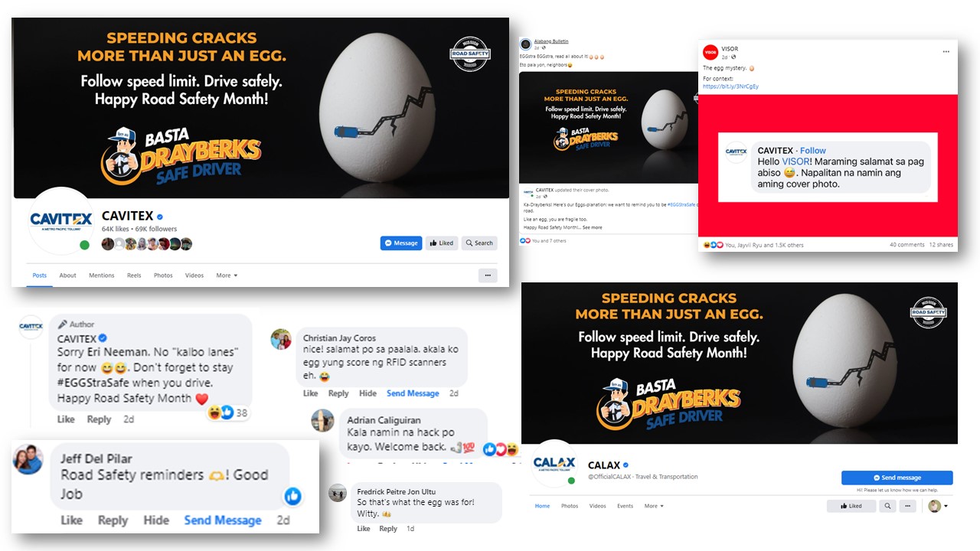This screenshot has height=551, width=980.
Task: Click the CAVITEX verified badge icon
Action: point(160,217)
